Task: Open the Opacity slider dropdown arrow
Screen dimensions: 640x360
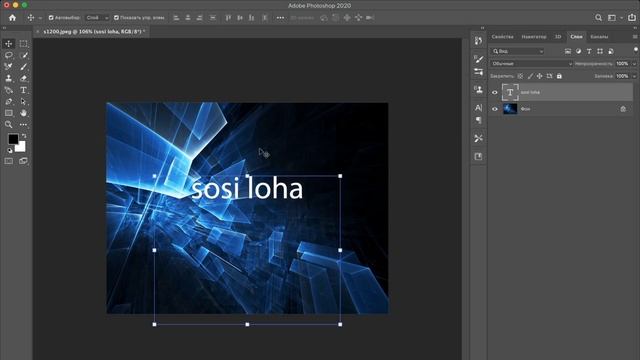Action: pos(634,64)
